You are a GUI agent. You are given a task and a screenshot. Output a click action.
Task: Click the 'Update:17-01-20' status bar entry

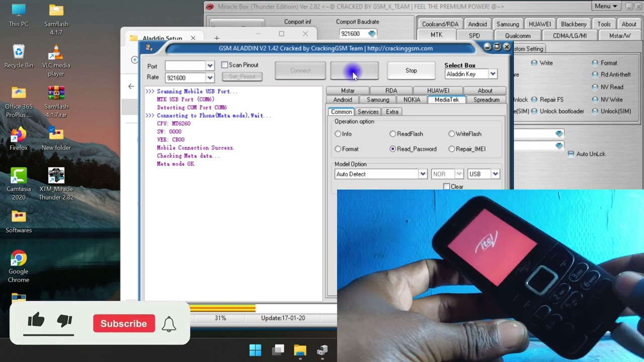pyautogui.click(x=283, y=318)
